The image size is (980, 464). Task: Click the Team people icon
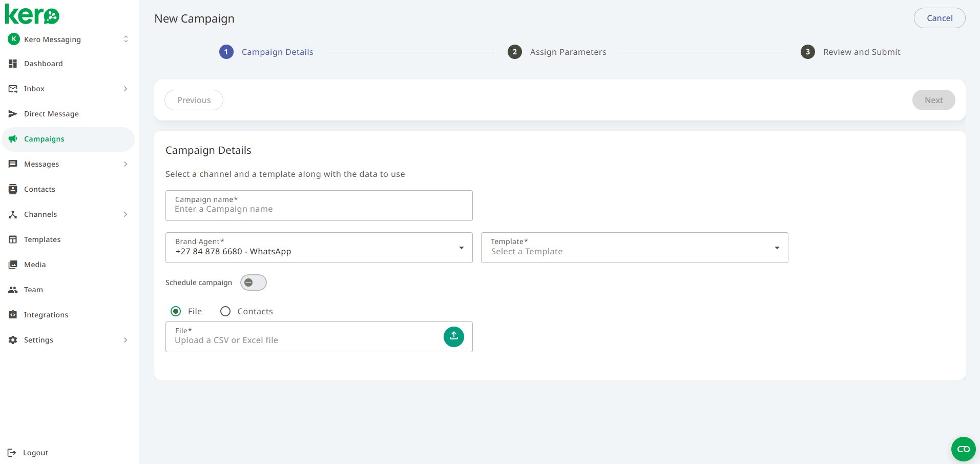coord(13,290)
